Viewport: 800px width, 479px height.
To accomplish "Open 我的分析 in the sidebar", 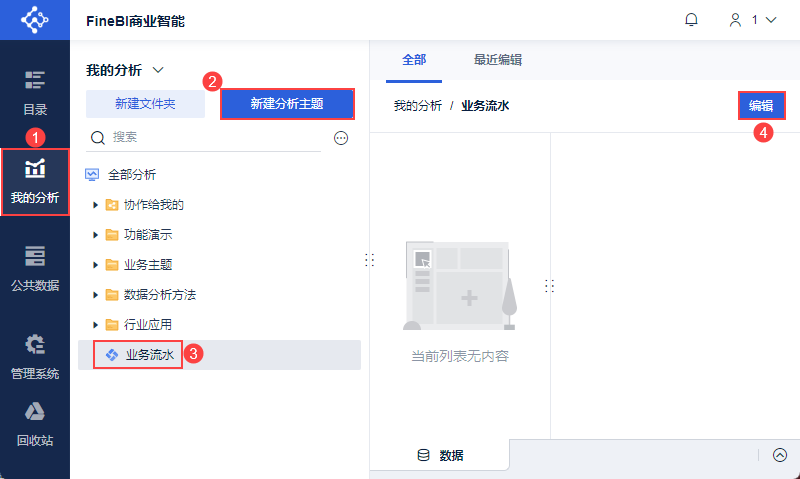I will click(35, 181).
